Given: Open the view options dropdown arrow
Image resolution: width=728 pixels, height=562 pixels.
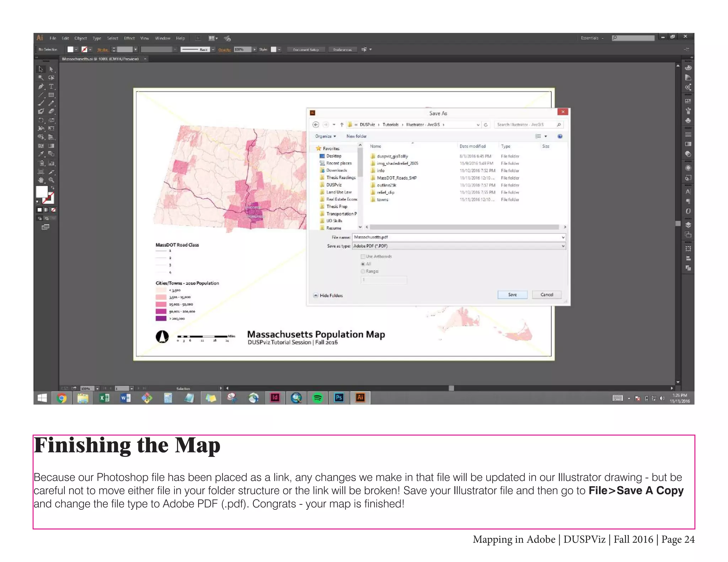Looking at the screenshot, I should (x=546, y=136).
